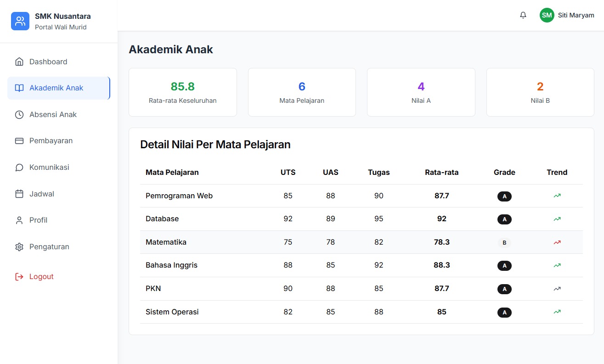Click the Absensi Anak clock icon

(19, 115)
